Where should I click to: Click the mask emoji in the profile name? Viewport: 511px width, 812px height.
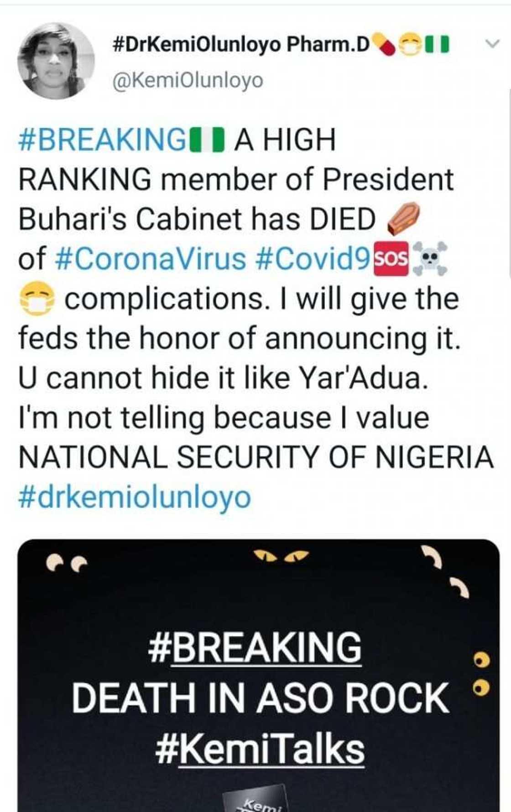408,43
